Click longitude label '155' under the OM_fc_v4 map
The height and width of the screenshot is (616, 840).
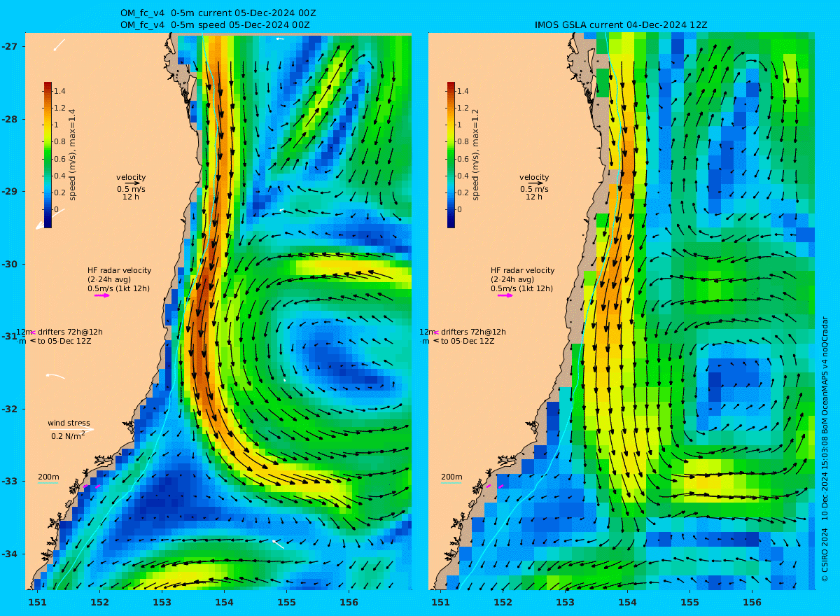coord(286,602)
